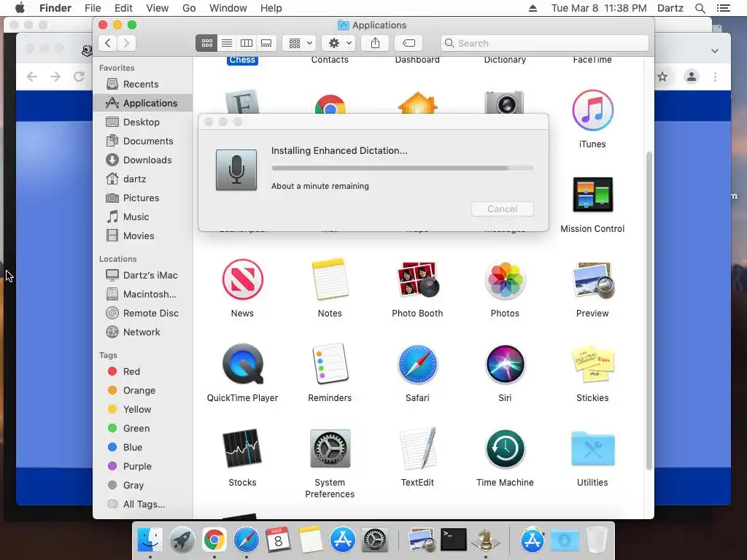This screenshot has height=560, width=747.
Task: Select QuickTime Player in Applications
Action: point(242,364)
